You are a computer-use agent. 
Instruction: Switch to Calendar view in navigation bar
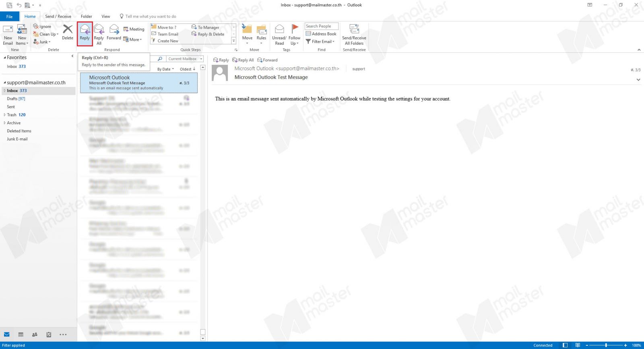tap(21, 334)
